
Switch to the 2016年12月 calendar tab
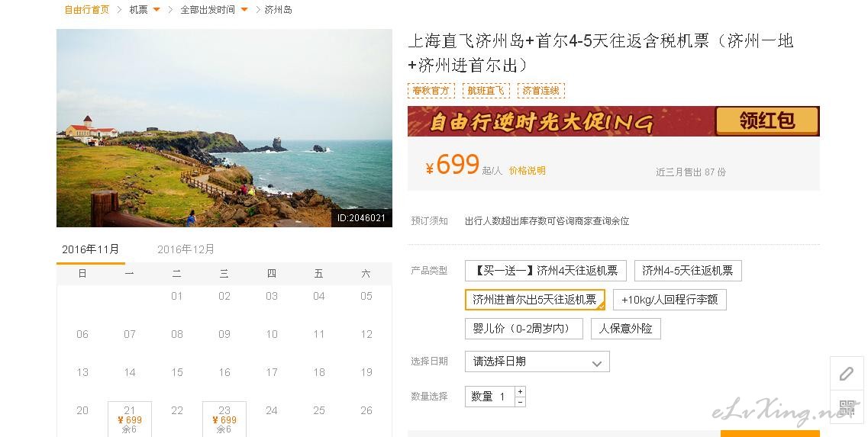[186, 249]
